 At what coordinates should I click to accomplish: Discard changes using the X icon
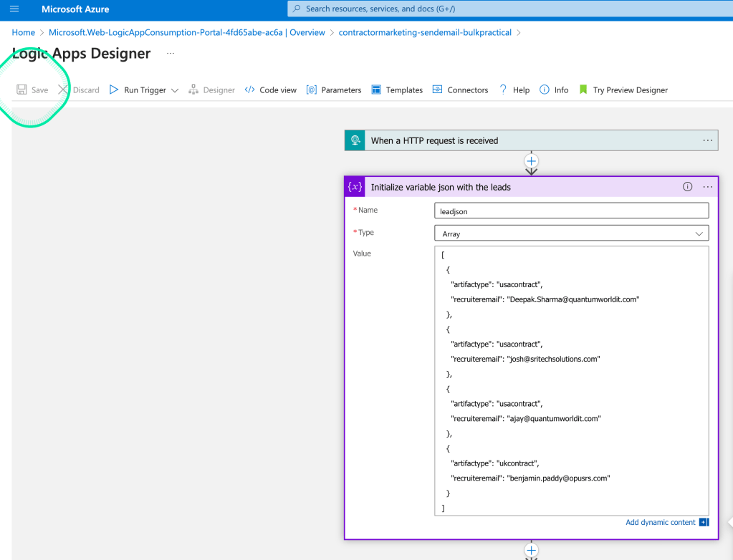click(62, 90)
